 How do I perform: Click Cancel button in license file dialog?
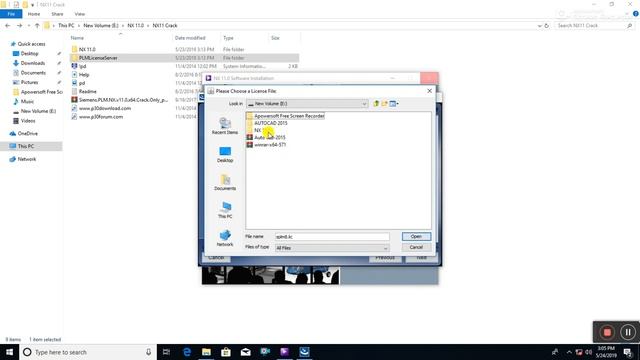click(416, 247)
